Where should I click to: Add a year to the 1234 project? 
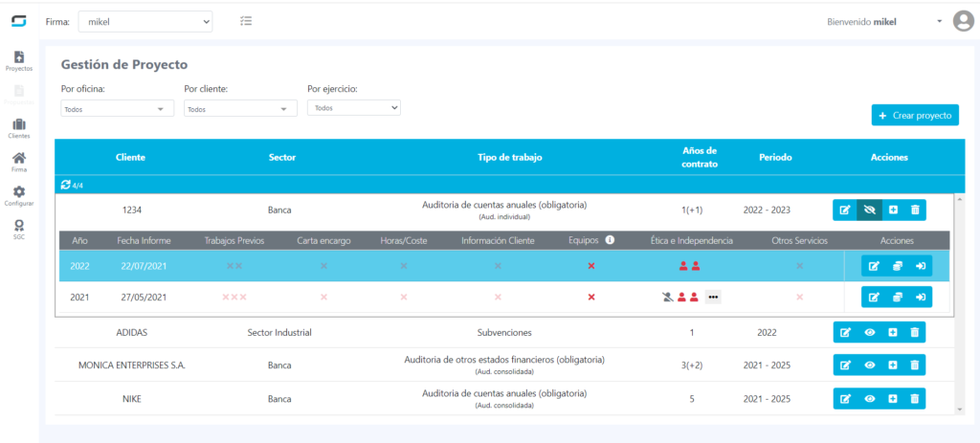[x=893, y=210]
